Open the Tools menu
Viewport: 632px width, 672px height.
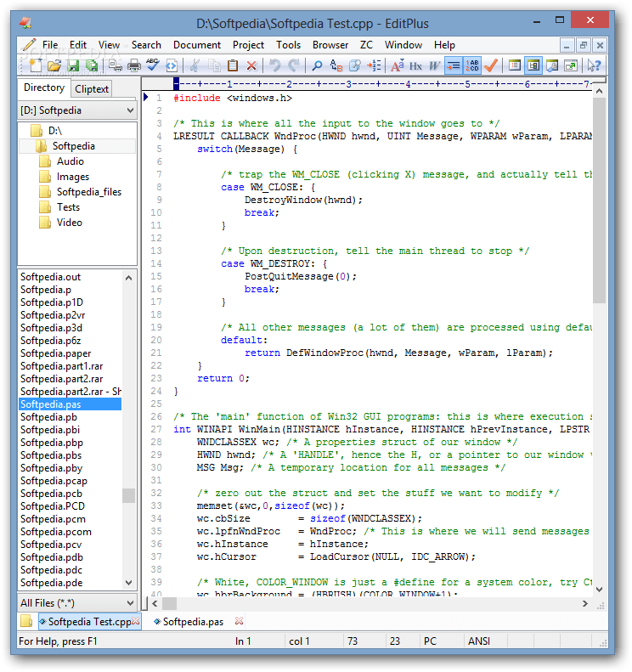click(288, 45)
